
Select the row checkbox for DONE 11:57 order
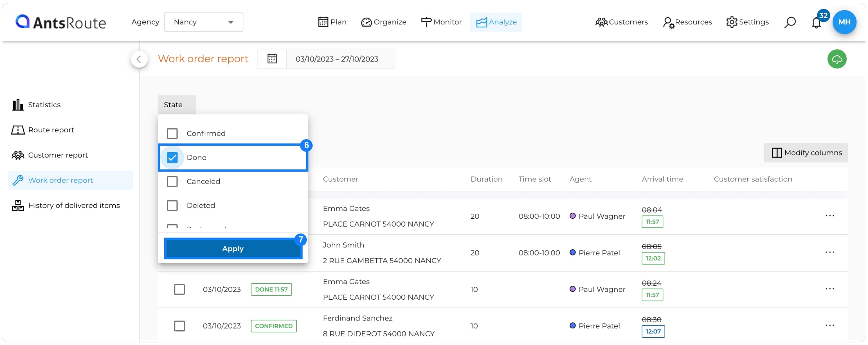179,290
